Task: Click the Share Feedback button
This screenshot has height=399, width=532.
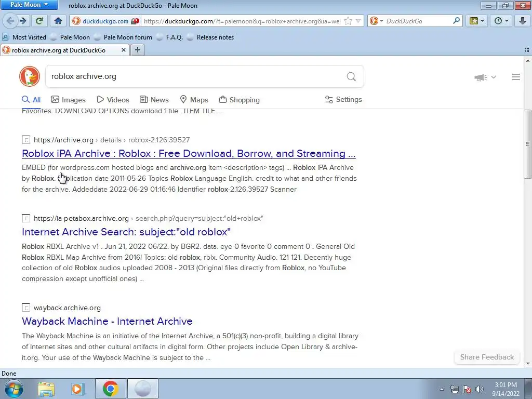Action: pos(487,357)
